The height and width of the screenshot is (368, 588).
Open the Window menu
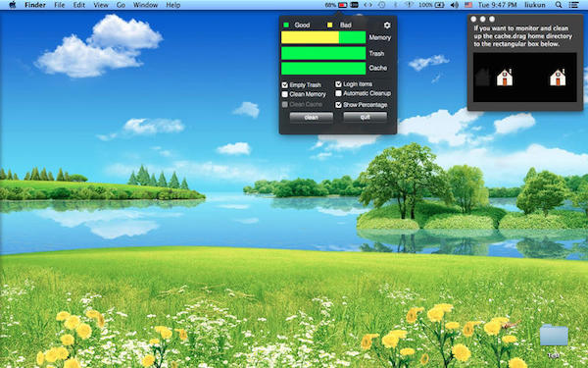tap(145, 5)
